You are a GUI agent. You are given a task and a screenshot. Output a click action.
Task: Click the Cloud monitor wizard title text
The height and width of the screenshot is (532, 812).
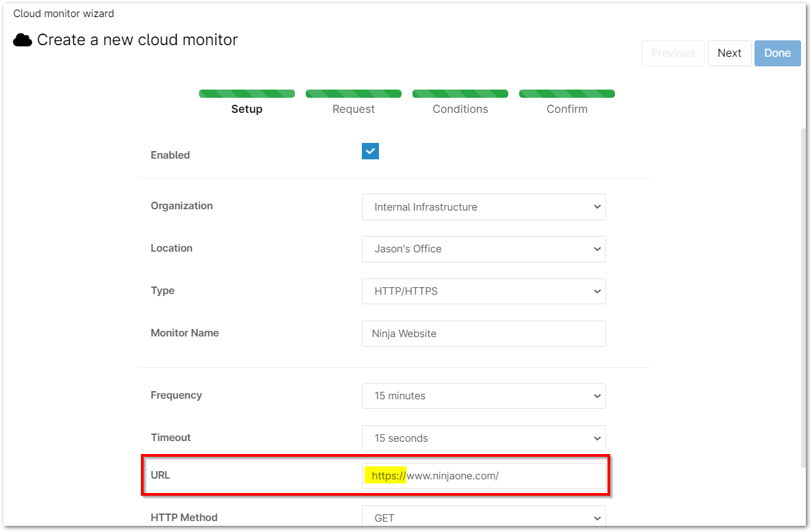pos(64,14)
